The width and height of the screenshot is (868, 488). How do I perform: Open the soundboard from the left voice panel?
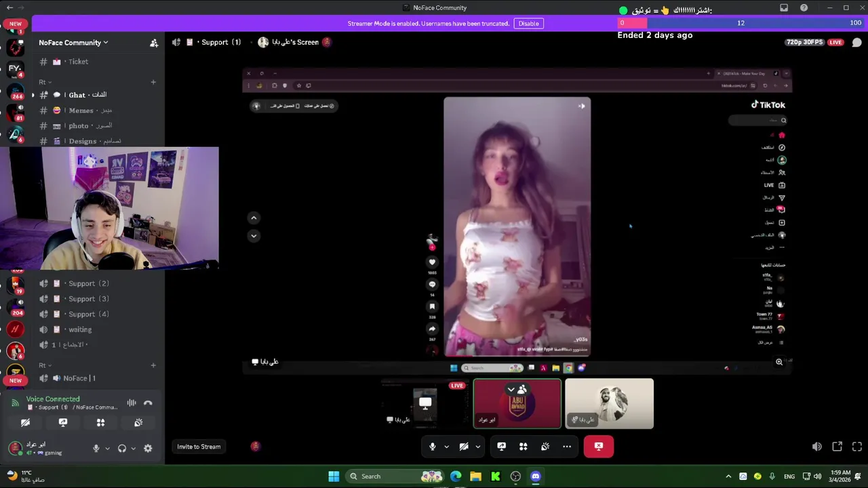(x=138, y=422)
